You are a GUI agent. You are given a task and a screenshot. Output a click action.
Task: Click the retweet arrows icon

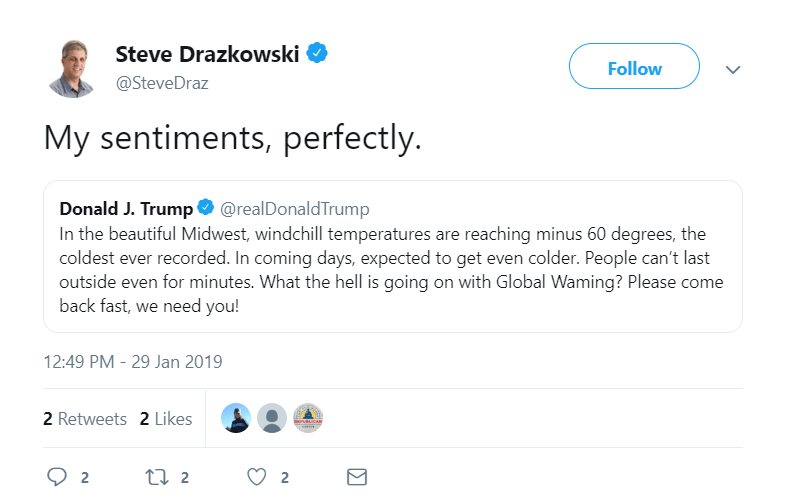156,477
